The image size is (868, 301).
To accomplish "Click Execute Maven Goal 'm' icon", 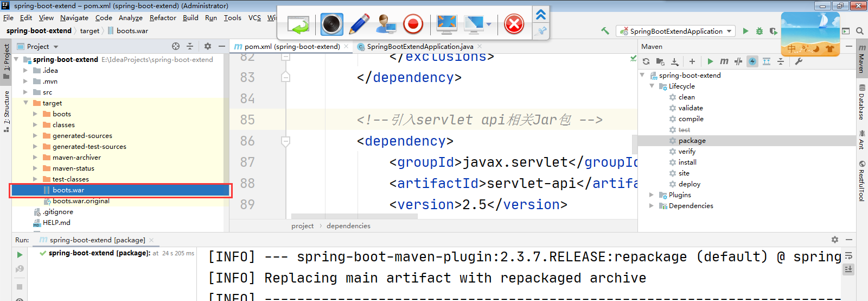I will click(724, 61).
